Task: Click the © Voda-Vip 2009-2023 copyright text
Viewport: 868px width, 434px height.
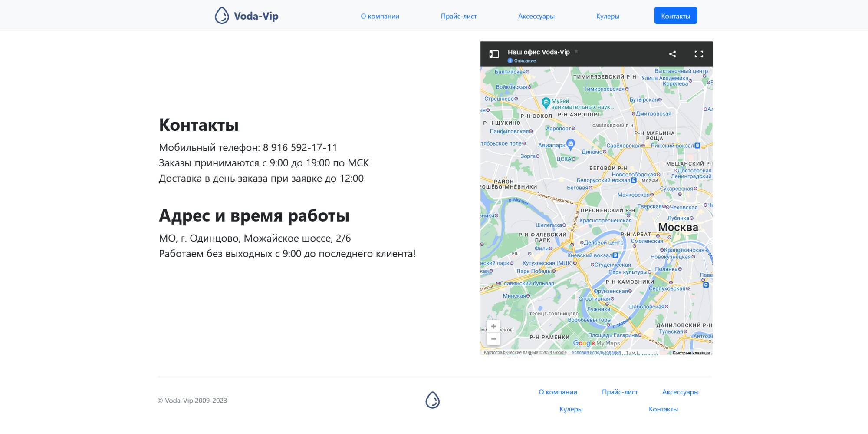Action: click(x=192, y=401)
